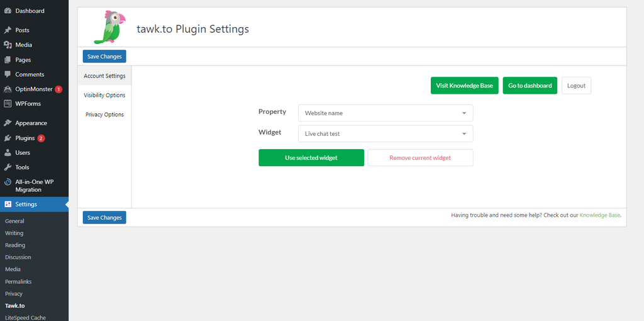Screen dimensions: 644x321
Task: Select the Account Settings tab
Action: (x=105, y=76)
